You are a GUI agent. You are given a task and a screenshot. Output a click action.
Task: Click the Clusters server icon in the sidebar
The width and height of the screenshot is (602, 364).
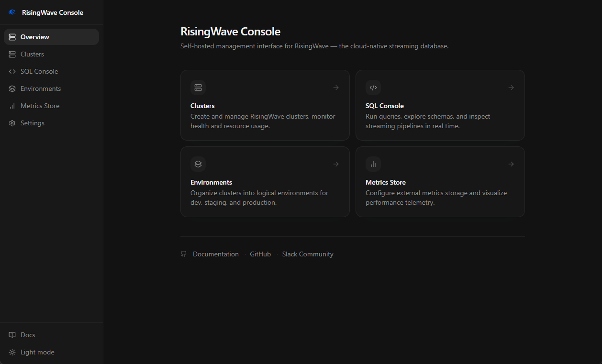pos(12,54)
